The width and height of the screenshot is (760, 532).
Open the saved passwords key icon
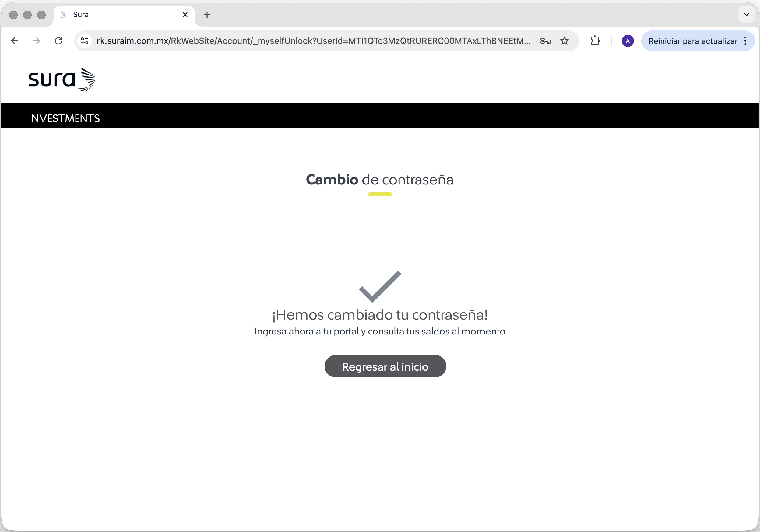545,41
